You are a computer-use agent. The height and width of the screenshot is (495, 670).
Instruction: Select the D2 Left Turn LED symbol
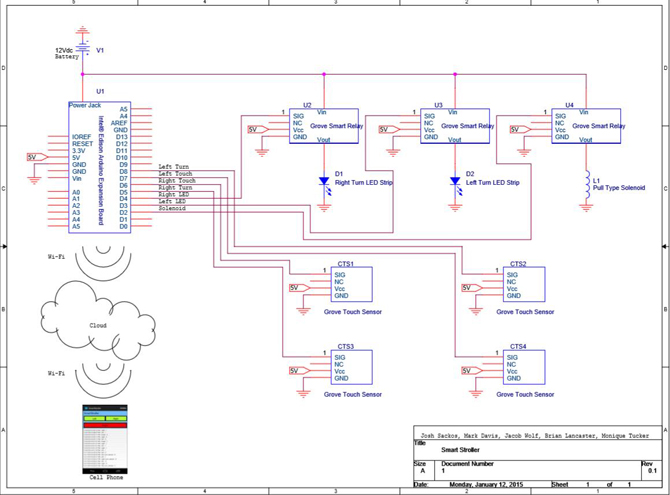[455, 185]
